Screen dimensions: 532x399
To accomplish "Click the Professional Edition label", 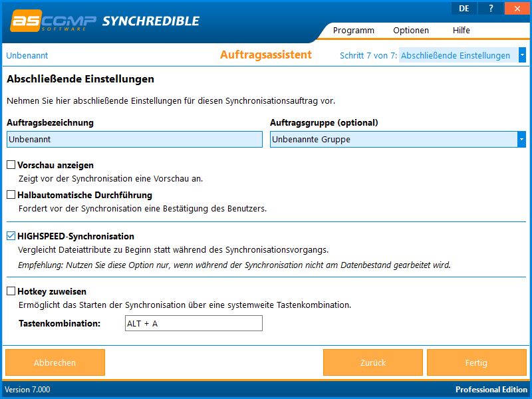I will pyautogui.click(x=491, y=390).
